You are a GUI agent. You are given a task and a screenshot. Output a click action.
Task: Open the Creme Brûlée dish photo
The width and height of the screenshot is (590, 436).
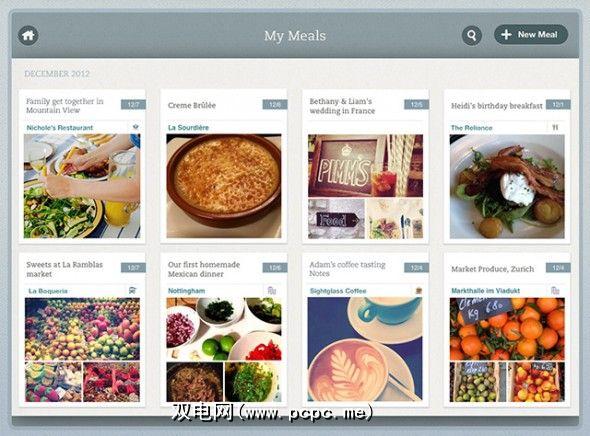point(224,186)
